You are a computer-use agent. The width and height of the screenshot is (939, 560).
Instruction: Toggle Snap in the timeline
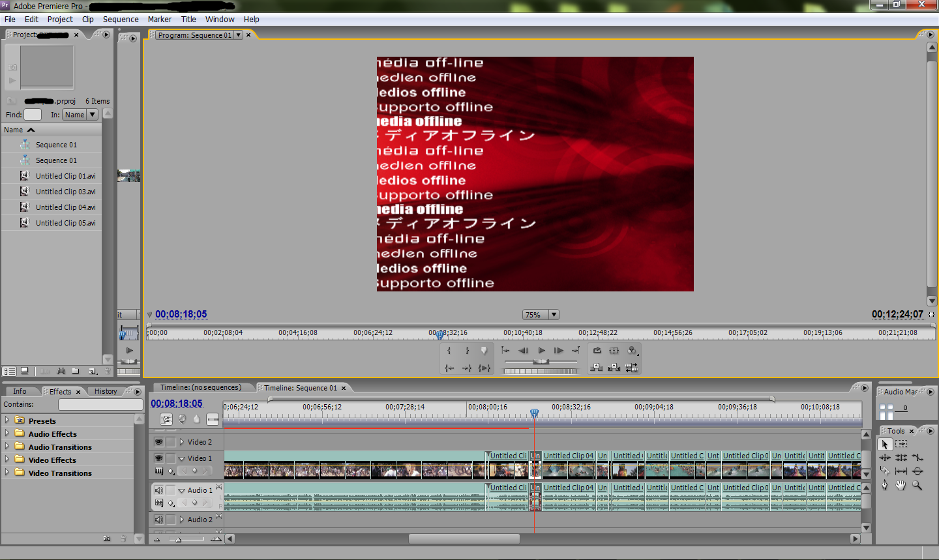(166, 419)
